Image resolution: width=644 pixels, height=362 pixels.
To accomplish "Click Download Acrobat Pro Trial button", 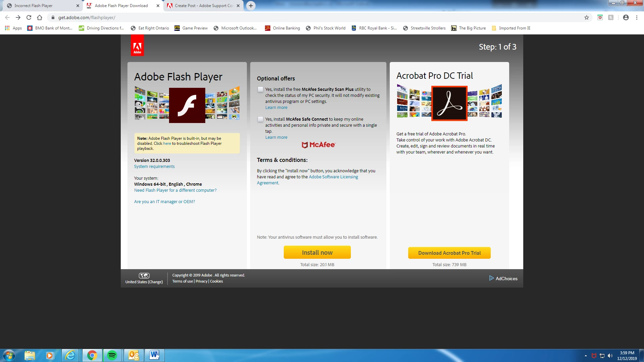I will click(x=449, y=253).
